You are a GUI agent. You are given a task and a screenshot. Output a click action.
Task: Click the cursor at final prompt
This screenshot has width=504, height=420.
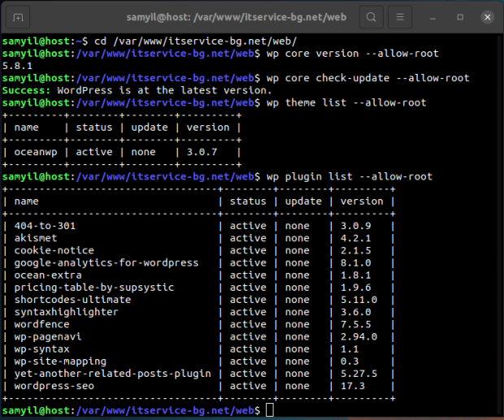[x=269, y=410]
